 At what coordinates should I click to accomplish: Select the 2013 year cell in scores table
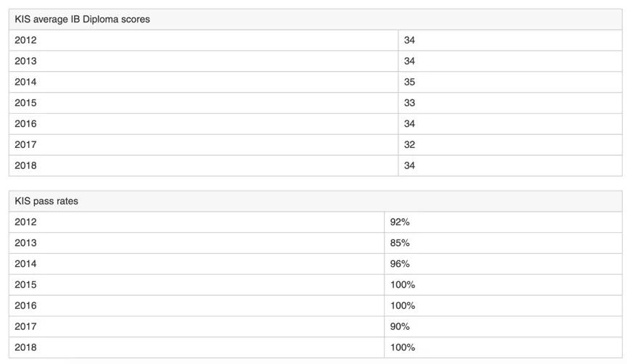[x=203, y=61]
